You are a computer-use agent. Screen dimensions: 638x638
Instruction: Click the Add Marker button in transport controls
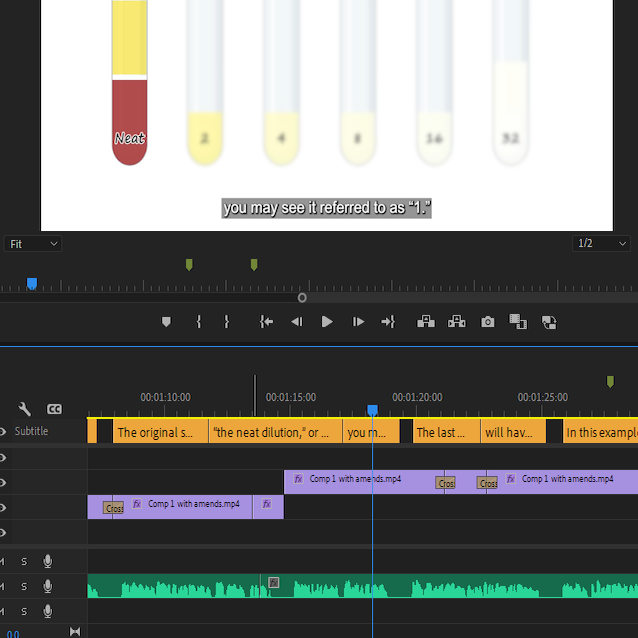click(x=167, y=322)
